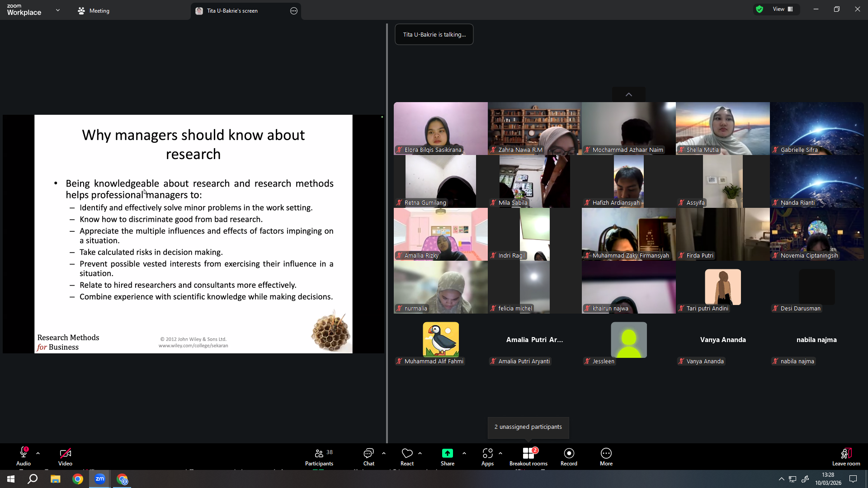This screenshot has height=488, width=868.
Task: Click the 2 unassigned participants tooltip
Action: (x=528, y=427)
